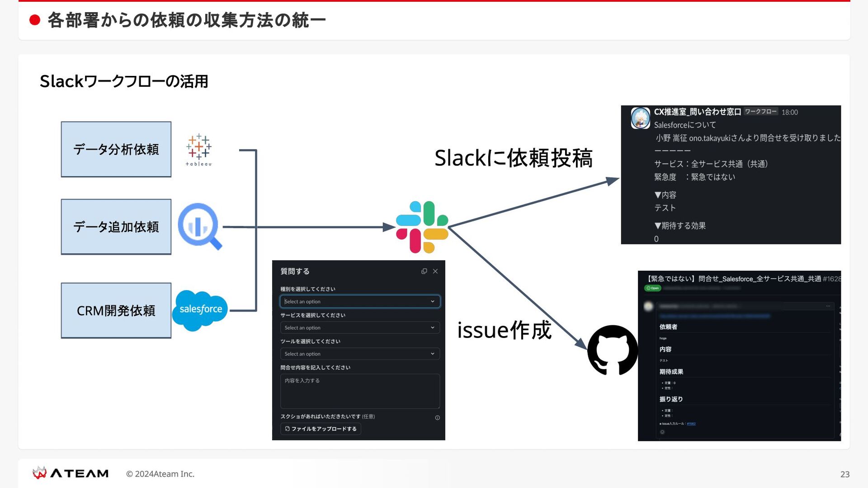Click the ワークフロー tag in Slack message
Image resolution: width=868 pixels, height=488 pixels.
(x=761, y=112)
